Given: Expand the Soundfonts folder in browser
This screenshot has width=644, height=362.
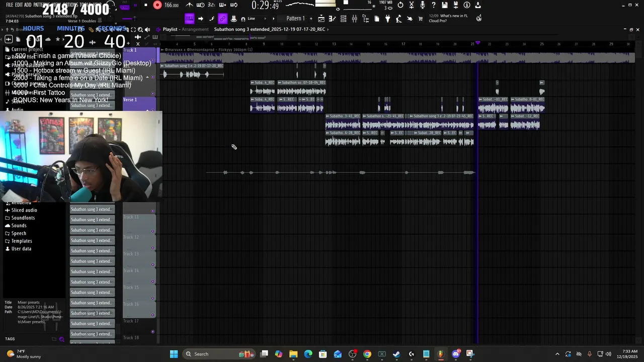Looking at the screenshot, I should click(x=23, y=218).
